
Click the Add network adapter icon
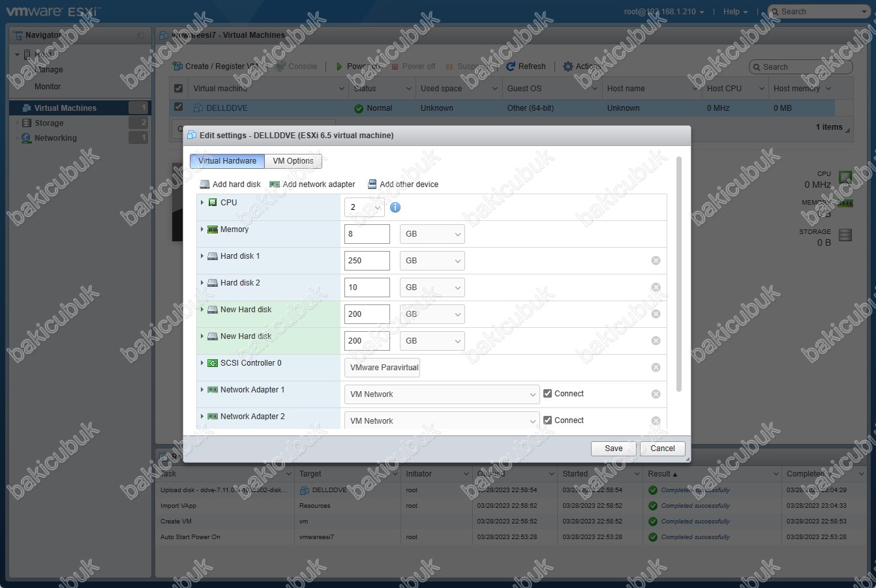(x=275, y=184)
